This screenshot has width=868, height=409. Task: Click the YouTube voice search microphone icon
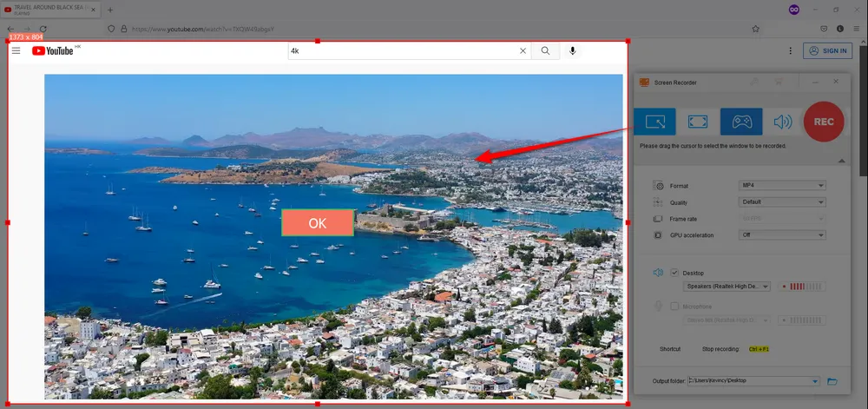click(x=573, y=51)
